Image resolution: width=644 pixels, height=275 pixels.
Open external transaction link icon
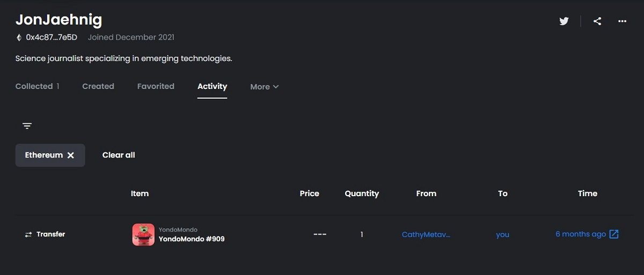614,234
